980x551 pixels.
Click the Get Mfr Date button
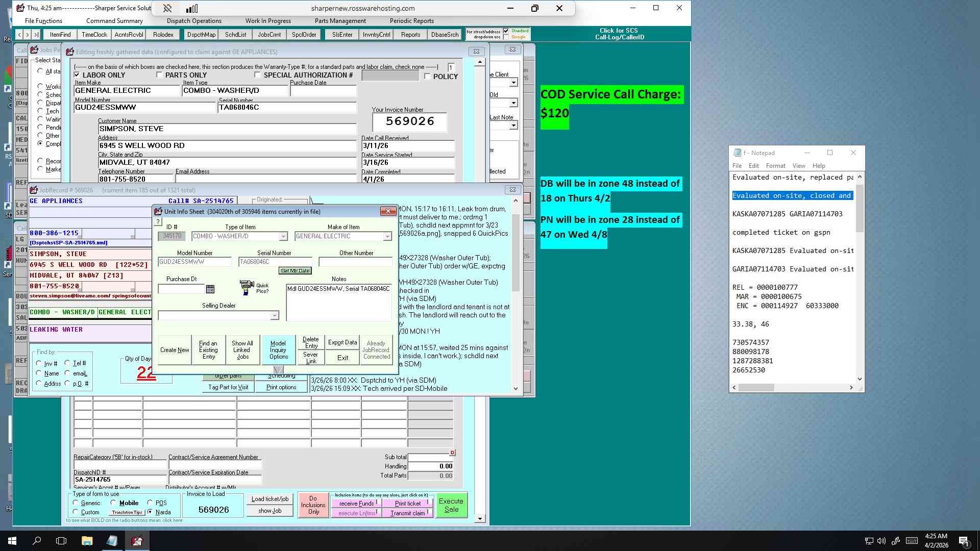pos(295,271)
